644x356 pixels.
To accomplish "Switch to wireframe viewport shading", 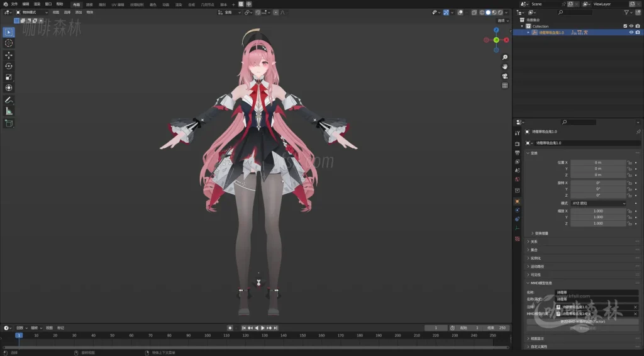I will point(482,13).
